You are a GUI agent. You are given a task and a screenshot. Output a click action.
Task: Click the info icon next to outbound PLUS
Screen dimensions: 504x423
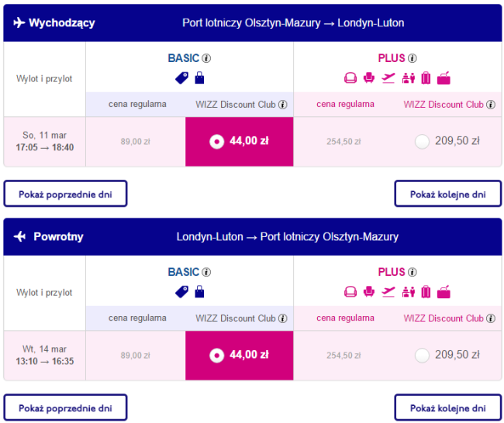tap(413, 58)
